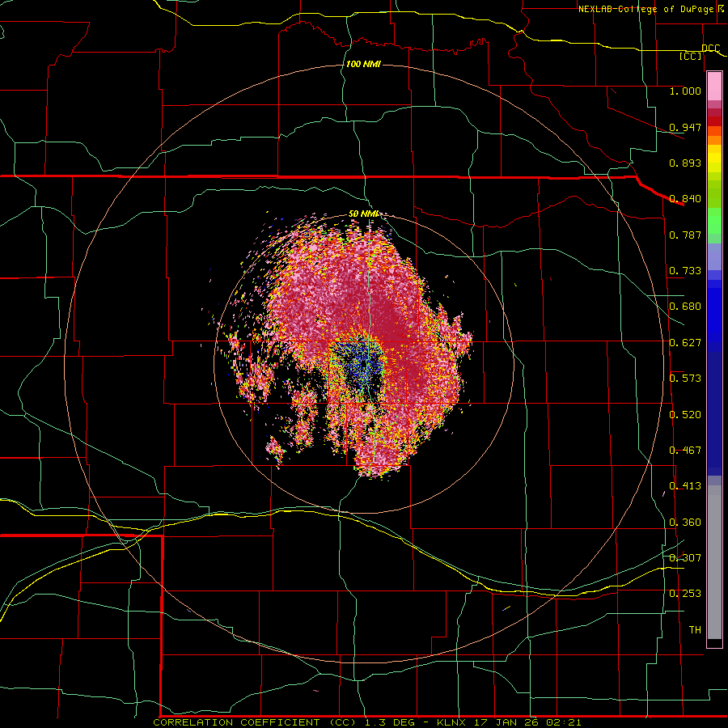Select the 0.413 scale value
The height and width of the screenshot is (728, 728).
685,486
